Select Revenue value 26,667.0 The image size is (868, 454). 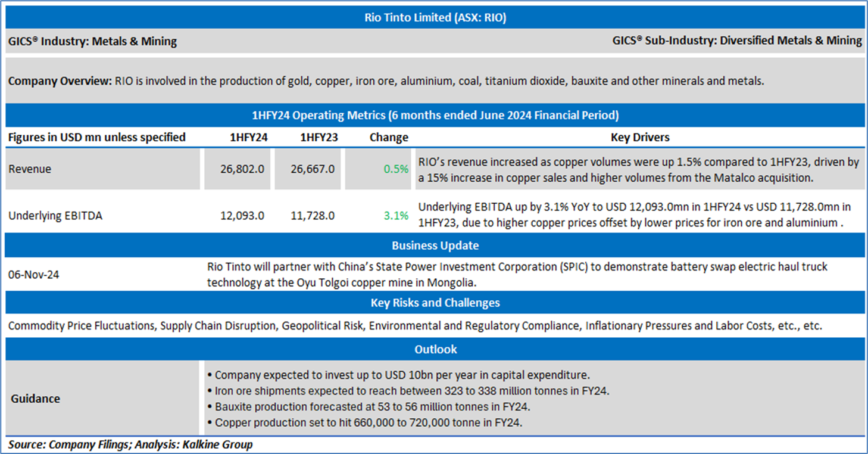[x=312, y=169]
